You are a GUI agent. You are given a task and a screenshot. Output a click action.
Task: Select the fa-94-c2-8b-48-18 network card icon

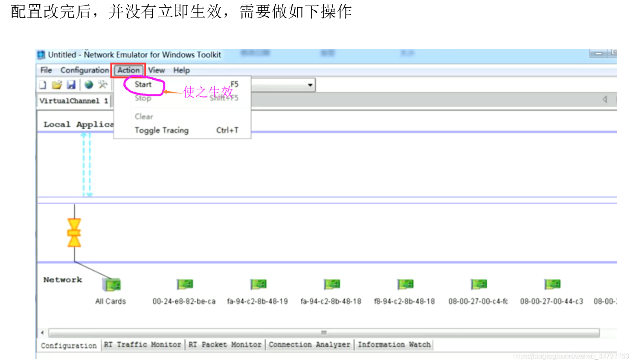point(332,284)
